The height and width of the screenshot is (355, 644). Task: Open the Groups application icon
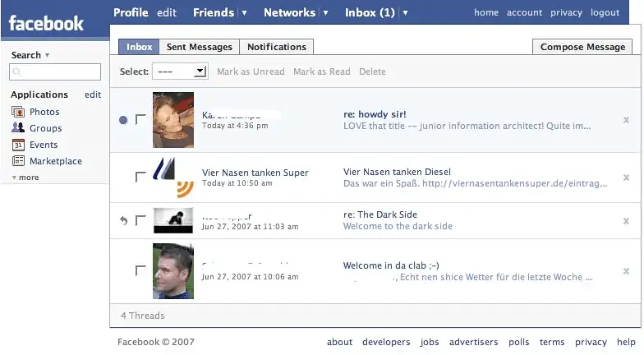(18, 128)
